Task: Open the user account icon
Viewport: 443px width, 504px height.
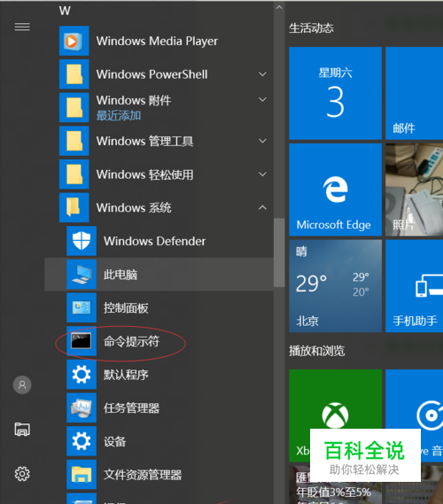Action: pos(22,384)
